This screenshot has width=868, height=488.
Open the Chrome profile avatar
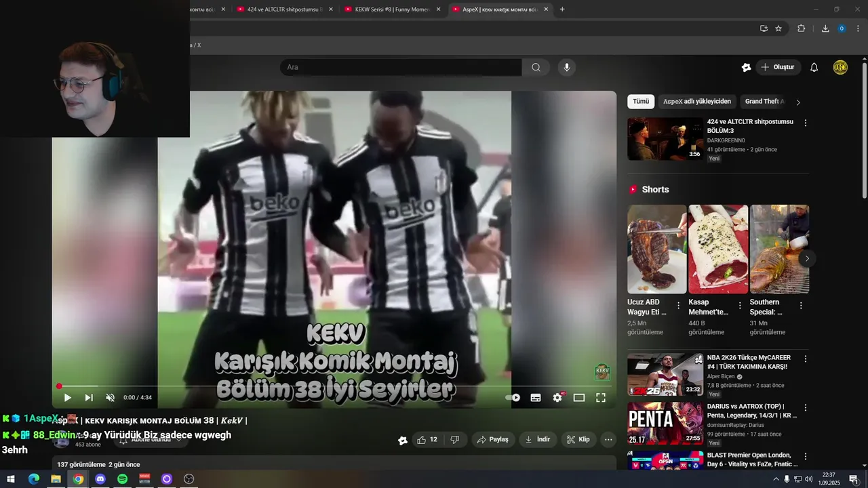click(x=842, y=28)
